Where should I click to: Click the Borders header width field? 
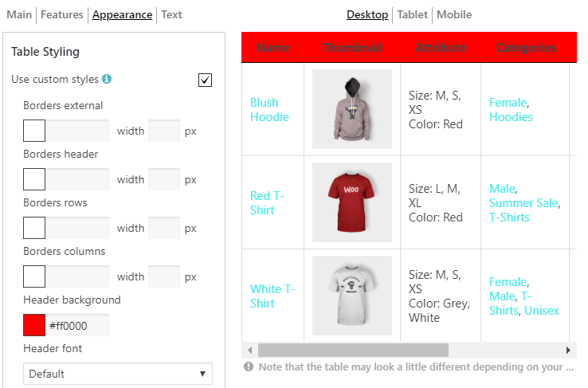164,179
